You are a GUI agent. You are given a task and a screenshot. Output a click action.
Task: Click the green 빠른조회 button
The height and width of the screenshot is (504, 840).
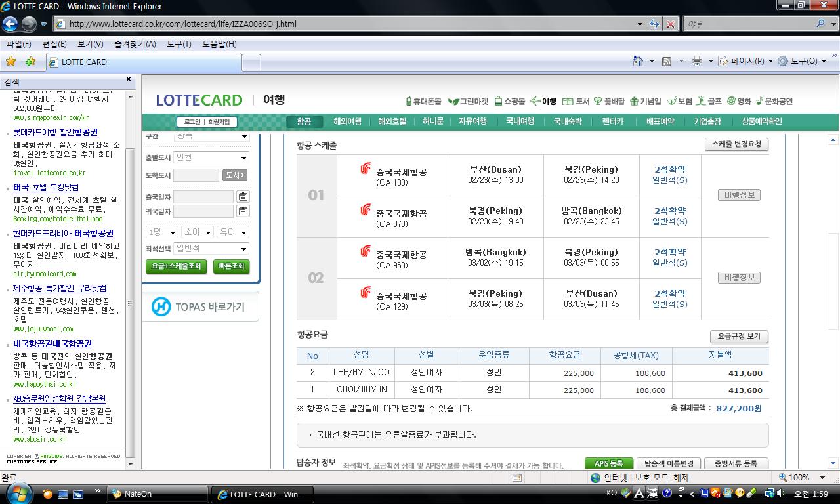point(231,266)
